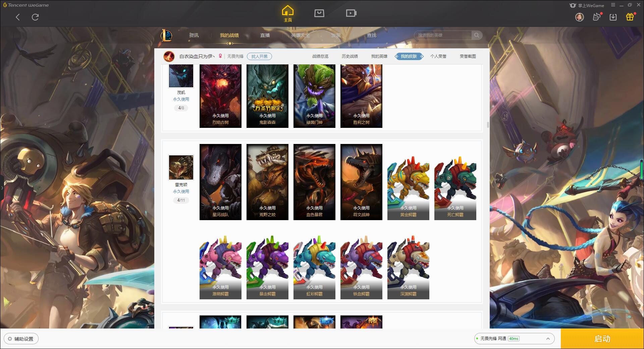Click the 4/11 skin count badge
This screenshot has height=349, width=644.
coord(181,200)
